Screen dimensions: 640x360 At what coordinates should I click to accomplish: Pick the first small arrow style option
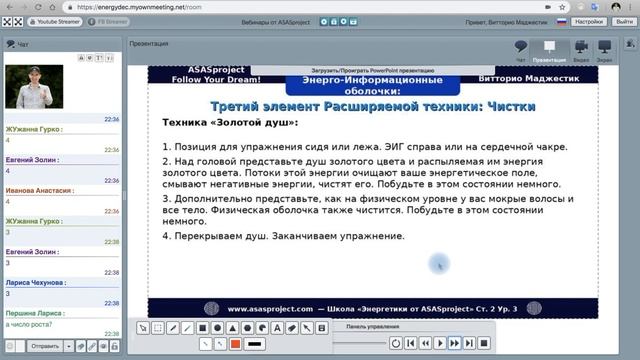[x=205, y=344]
